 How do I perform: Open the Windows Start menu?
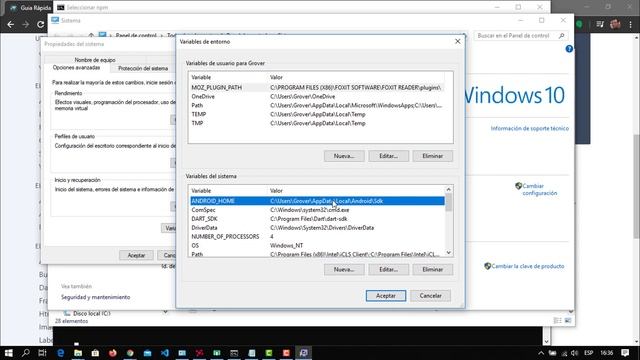[x=8, y=353]
